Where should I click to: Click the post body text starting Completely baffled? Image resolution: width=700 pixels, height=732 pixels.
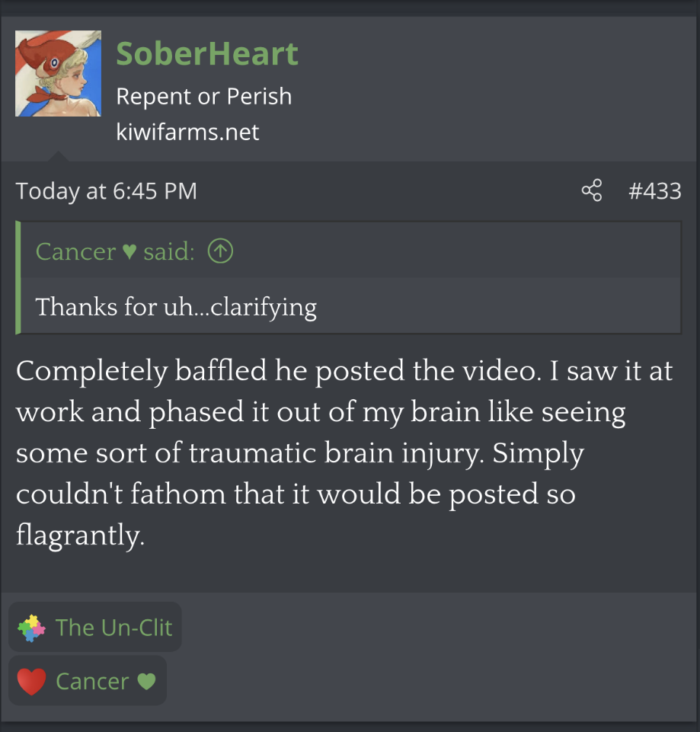pos(344,452)
